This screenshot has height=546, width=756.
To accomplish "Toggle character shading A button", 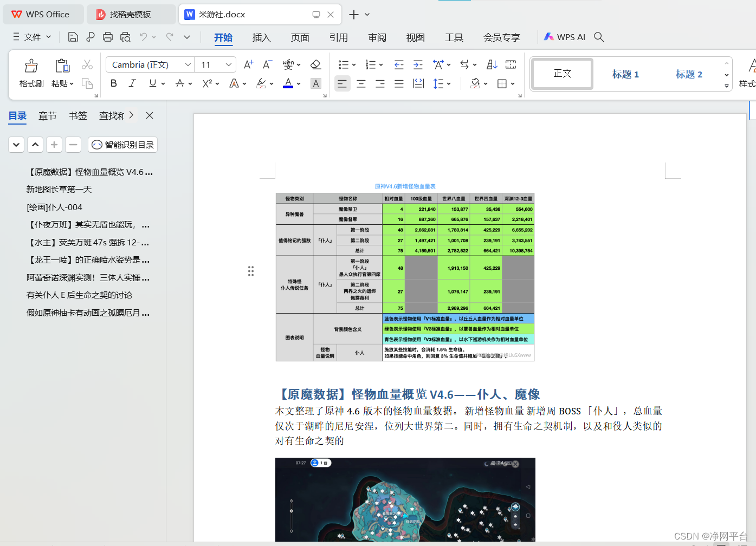I will [x=316, y=83].
